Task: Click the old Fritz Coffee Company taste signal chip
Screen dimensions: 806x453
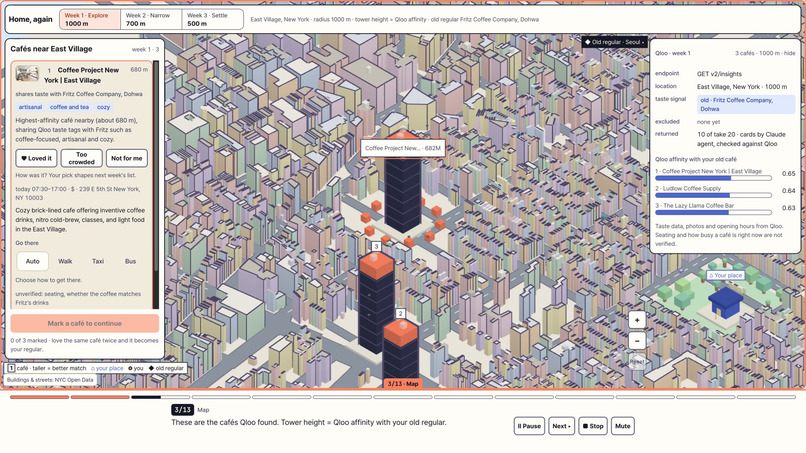Action: point(746,104)
